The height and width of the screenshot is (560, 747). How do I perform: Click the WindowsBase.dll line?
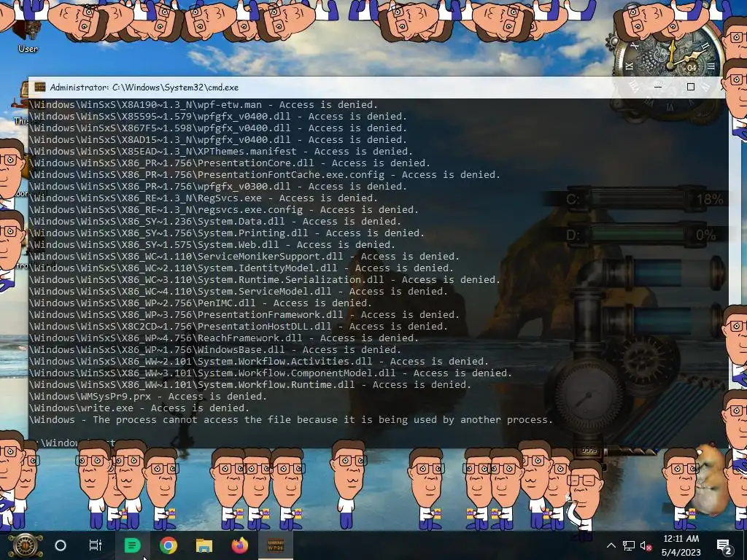point(215,350)
